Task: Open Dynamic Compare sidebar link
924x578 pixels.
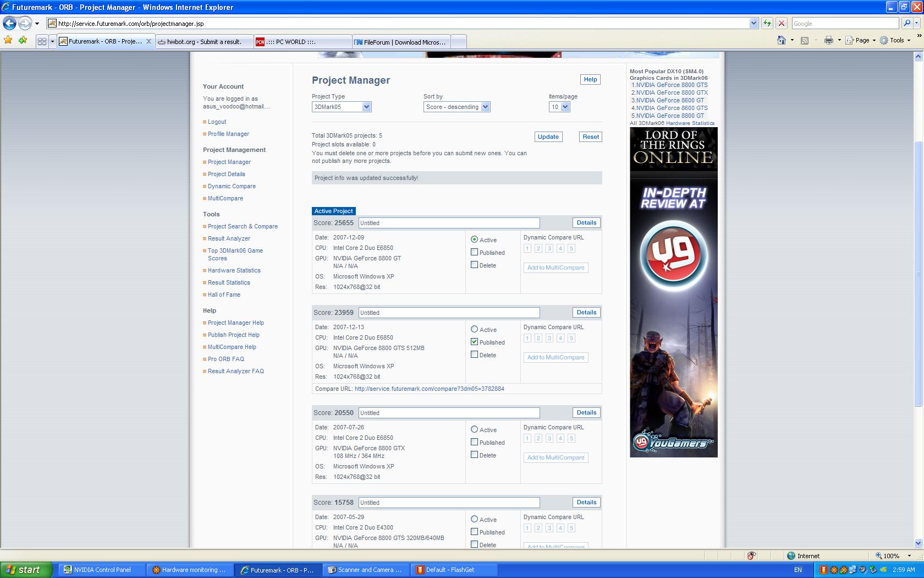Action: click(x=232, y=186)
